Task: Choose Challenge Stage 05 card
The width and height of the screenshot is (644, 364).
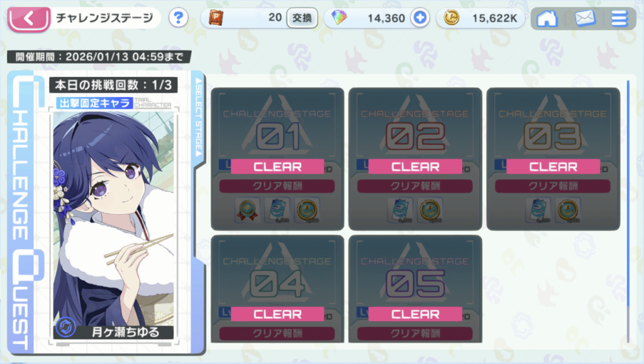Action: coord(415,288)
